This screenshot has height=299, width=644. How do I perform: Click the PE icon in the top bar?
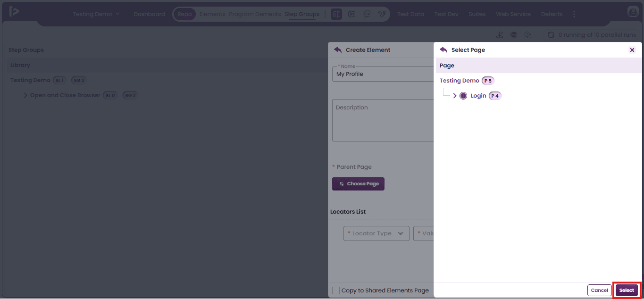351,14
